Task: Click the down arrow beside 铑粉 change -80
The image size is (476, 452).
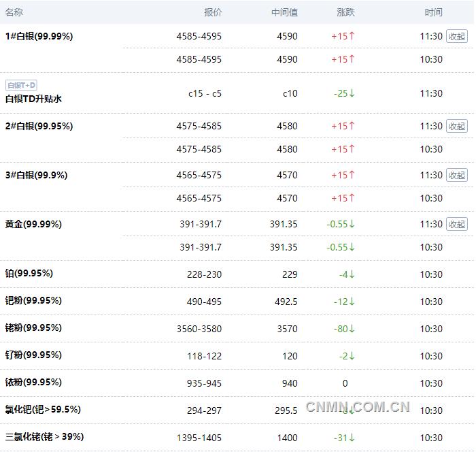Action: coord(352,329)
